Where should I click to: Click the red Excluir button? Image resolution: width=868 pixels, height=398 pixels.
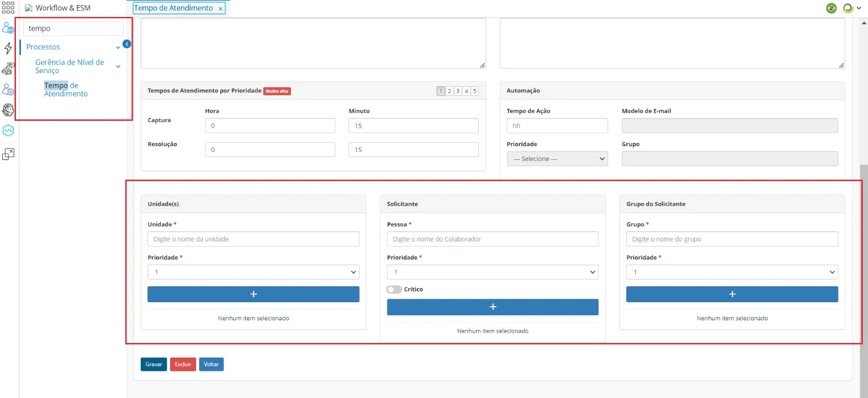click(183, 364)
